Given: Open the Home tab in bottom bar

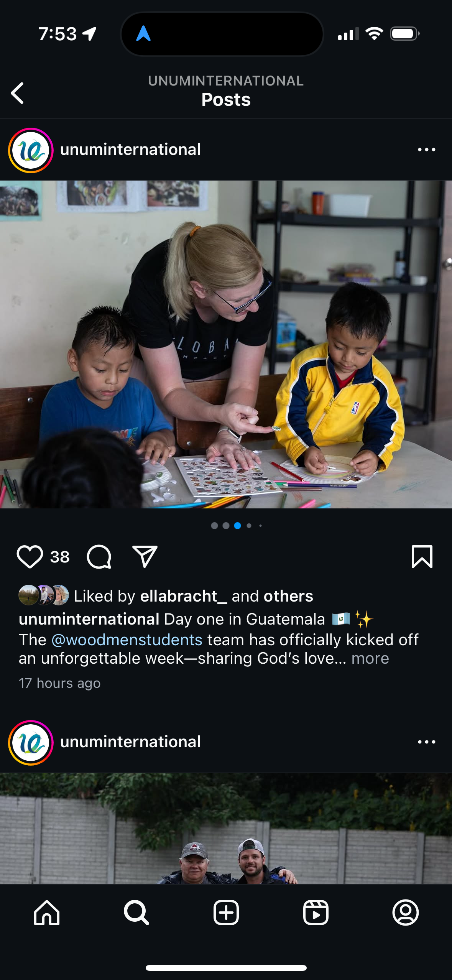Looking at the screenshot, I should point(47,913).
